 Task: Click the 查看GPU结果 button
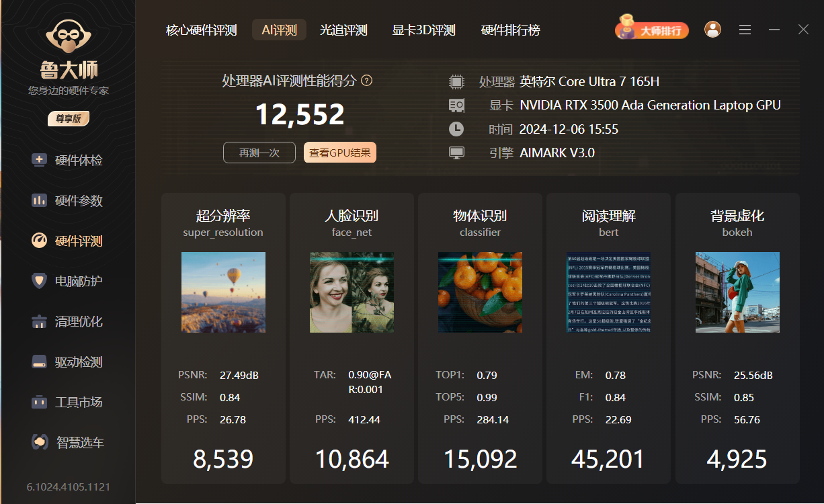[339, 153]
